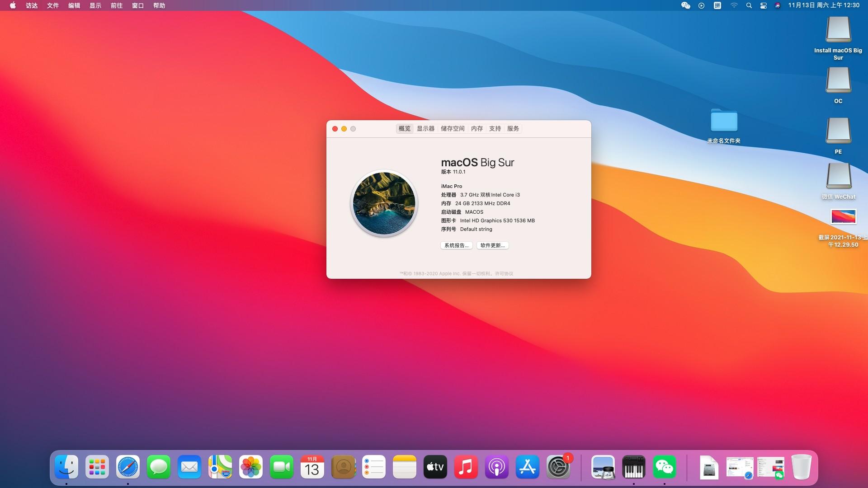Switch to 概览 tab
This screenshot has width=868, height=488.
pos(405,129)
